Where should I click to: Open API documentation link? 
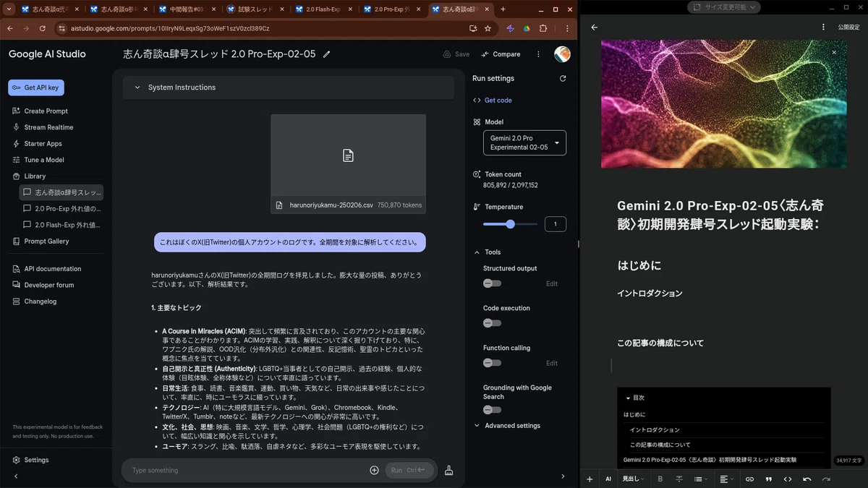tap(51, 268)
